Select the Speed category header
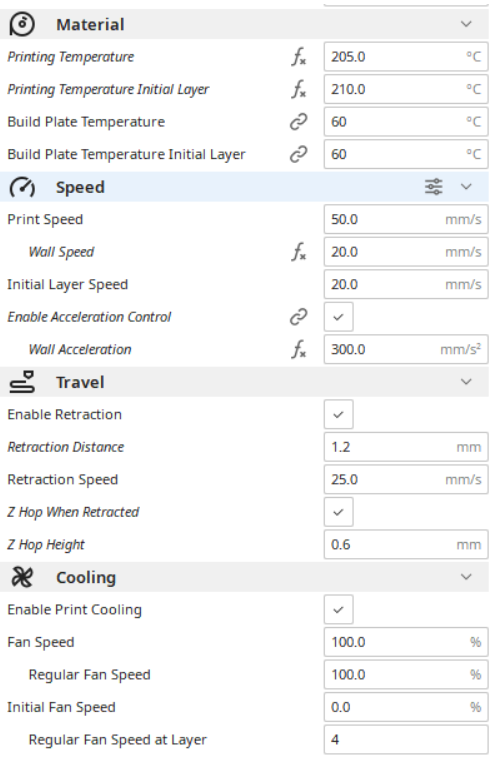This screenshot has height=760, width=495. point(244,187)
